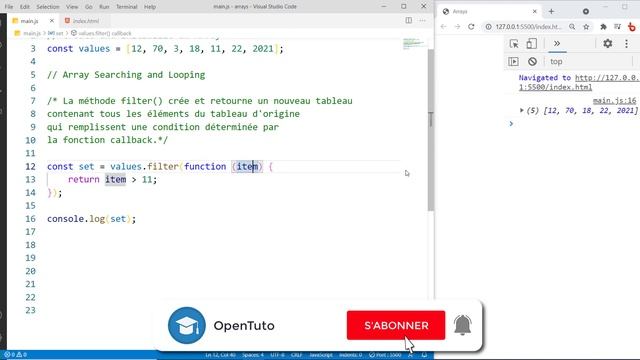Open DevTools settings gear

608,43
